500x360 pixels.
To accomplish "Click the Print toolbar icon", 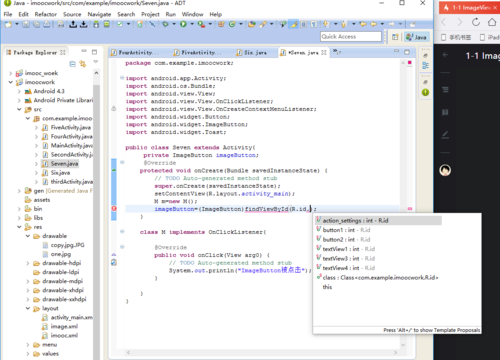I will 47,24.
